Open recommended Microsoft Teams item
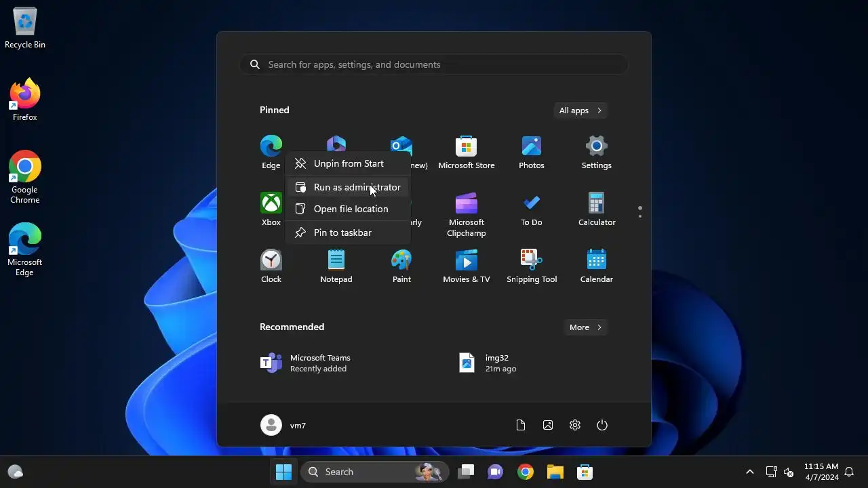 (305, 363)
